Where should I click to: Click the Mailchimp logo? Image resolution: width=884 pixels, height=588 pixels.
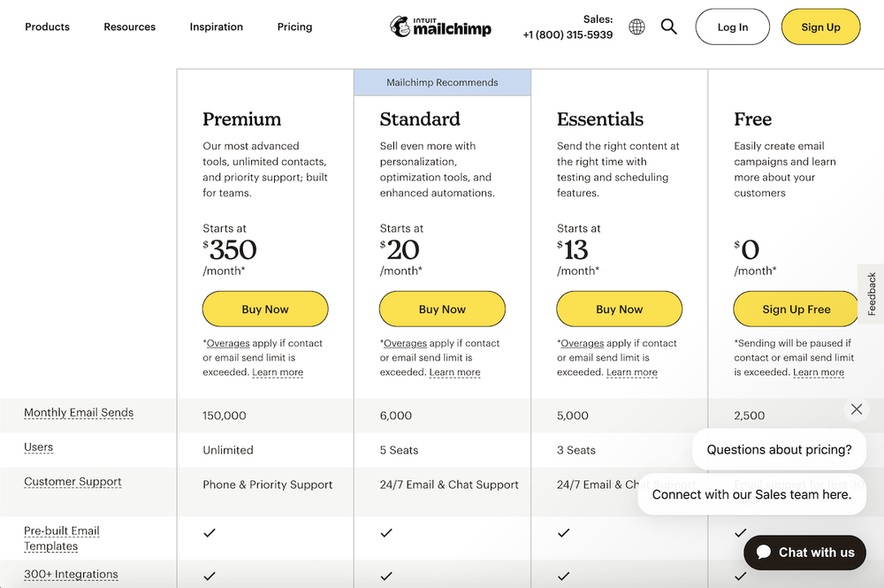tap(440, 27)
